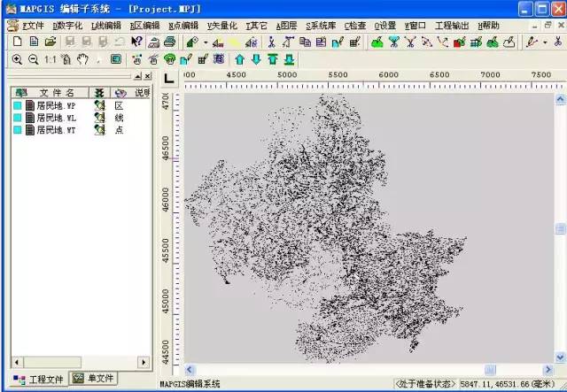Screen dimensions: 567x392
Task: Click the 文件名 column header
Action: [50, 93]
